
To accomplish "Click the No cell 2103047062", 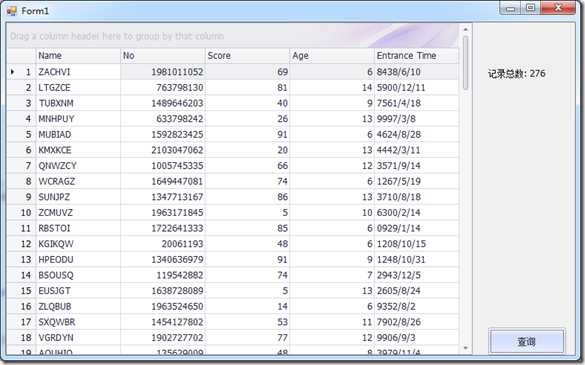I will click(x=163, y=150).
